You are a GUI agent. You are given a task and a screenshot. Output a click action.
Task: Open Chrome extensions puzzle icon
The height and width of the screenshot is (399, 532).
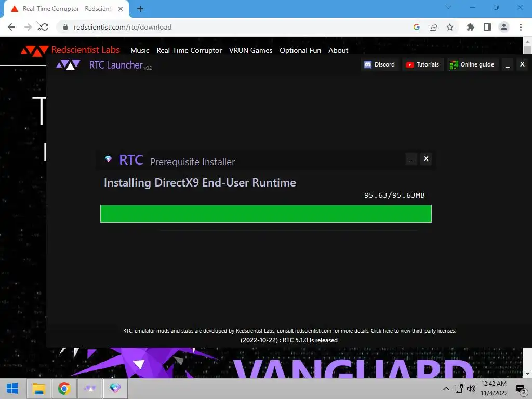[x=471, y=27]
